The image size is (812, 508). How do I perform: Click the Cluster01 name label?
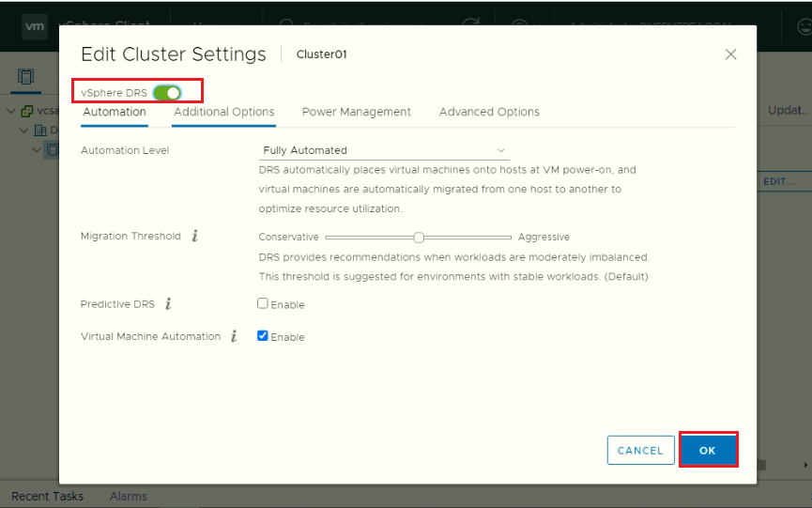click(x=322, y=54)
